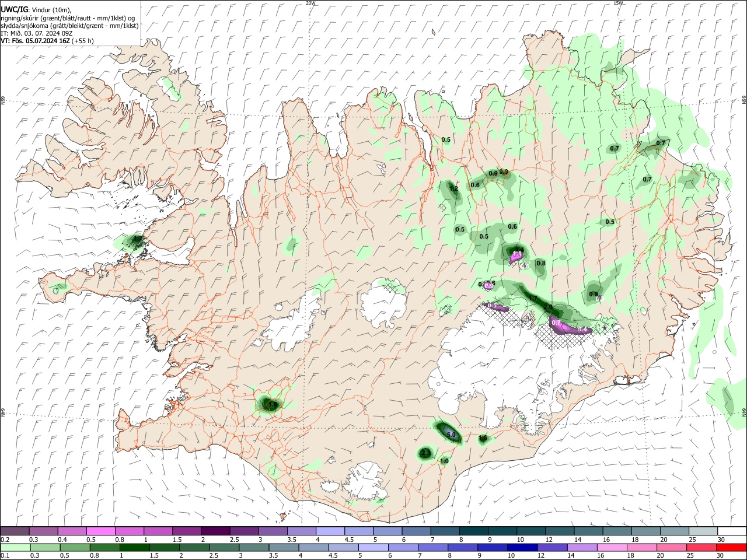Click the 0.5–0.8 medium green rain legend swatch
The width and height of the screenshot is (747, 560).
click(x=74, y=547)
